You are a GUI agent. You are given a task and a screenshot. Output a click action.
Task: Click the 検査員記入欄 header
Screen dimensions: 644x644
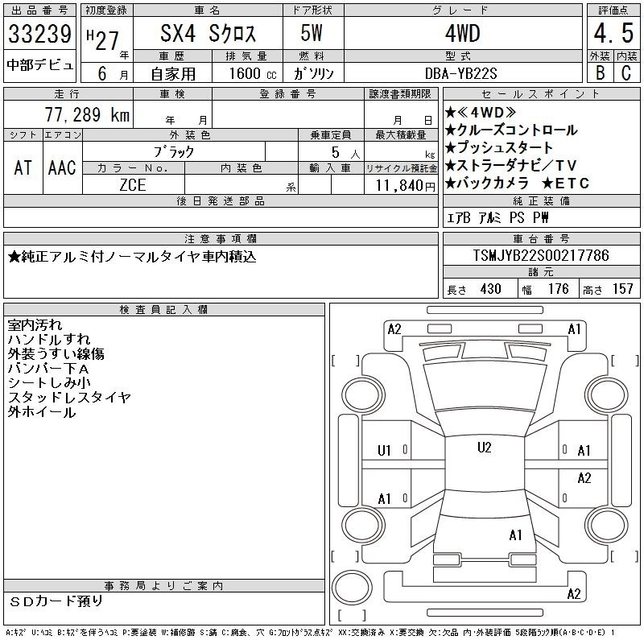pos(164,309)
